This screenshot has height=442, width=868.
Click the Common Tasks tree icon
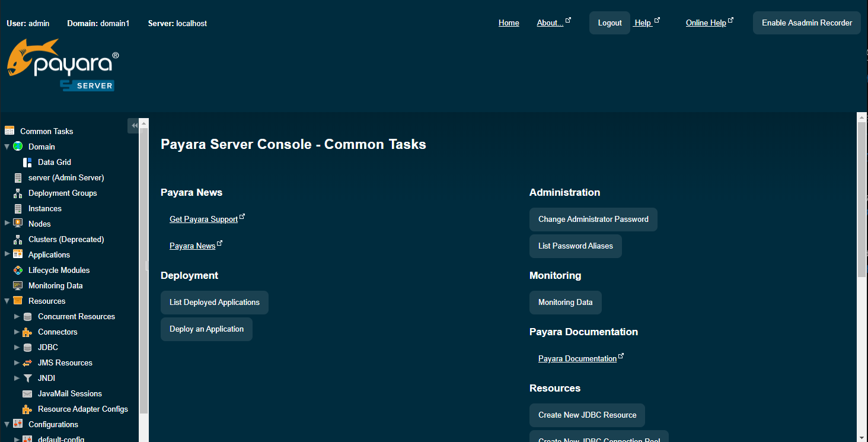coord(9,131)
